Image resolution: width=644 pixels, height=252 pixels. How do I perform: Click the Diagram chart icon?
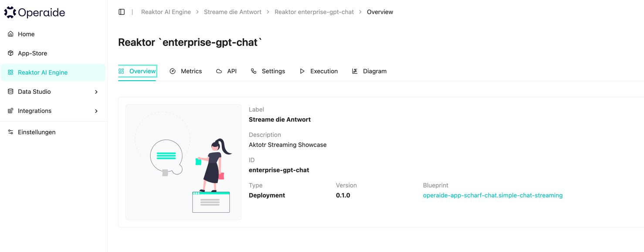(355, 71)
